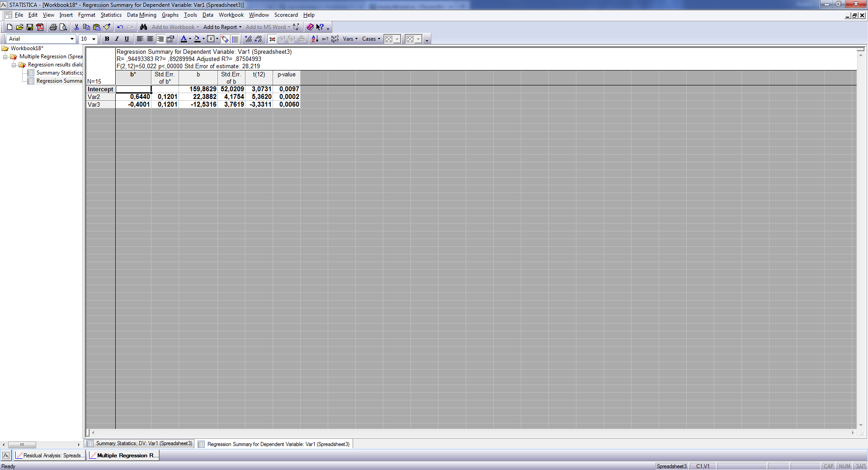Toggle the gridlines icon
868x470 pixels.
(x=235, y=39)
